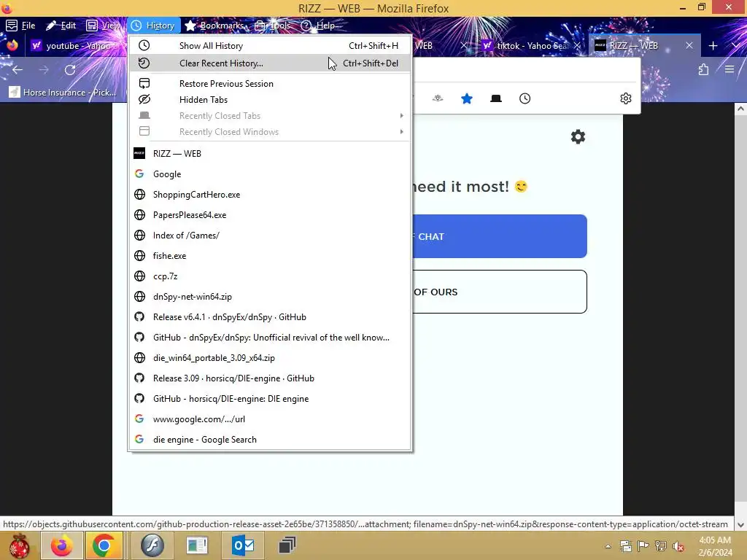The width and height of the screenshot is (747, 560).
Task: Open Index of /Games/ history entry
Action: point(270,236)
